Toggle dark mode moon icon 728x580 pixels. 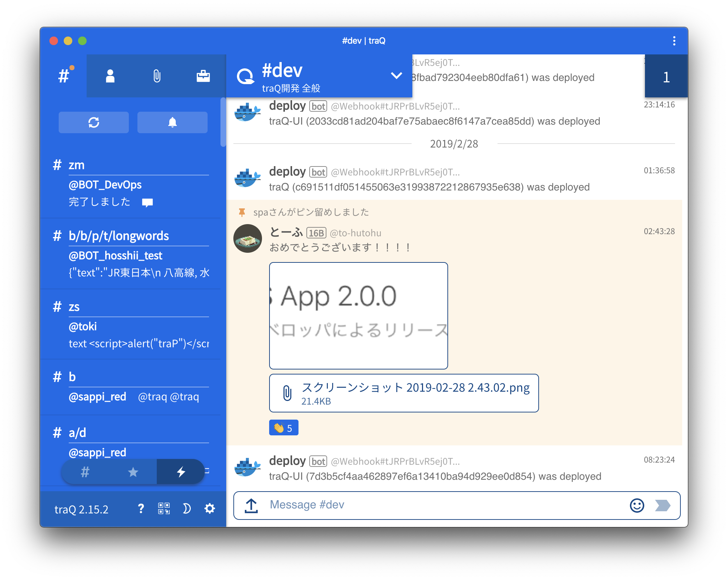[186, 508]
